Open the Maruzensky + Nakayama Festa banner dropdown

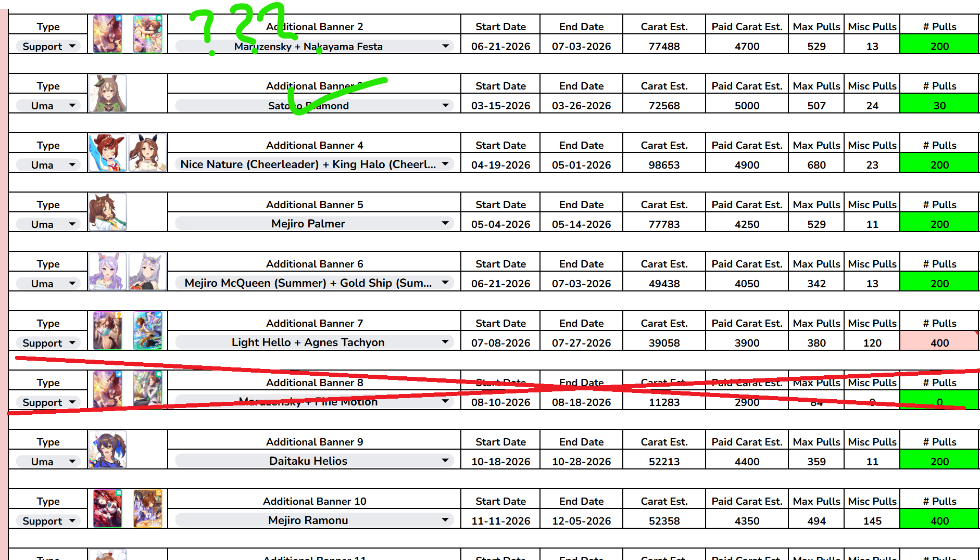(x=314, y=46)
